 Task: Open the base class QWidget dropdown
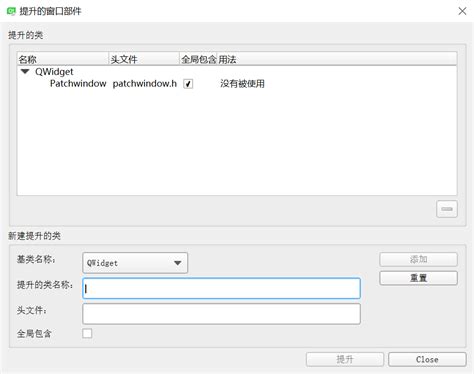[135, 263]
